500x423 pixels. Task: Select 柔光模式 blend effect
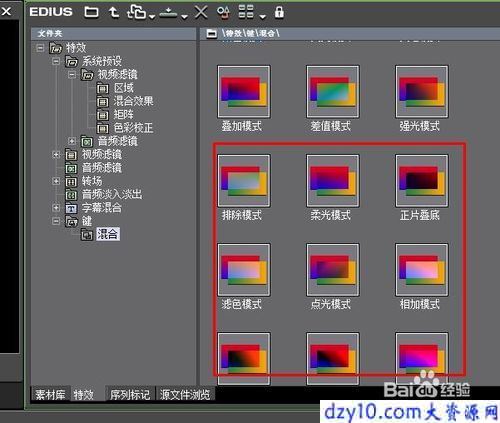tap(333, 181)
